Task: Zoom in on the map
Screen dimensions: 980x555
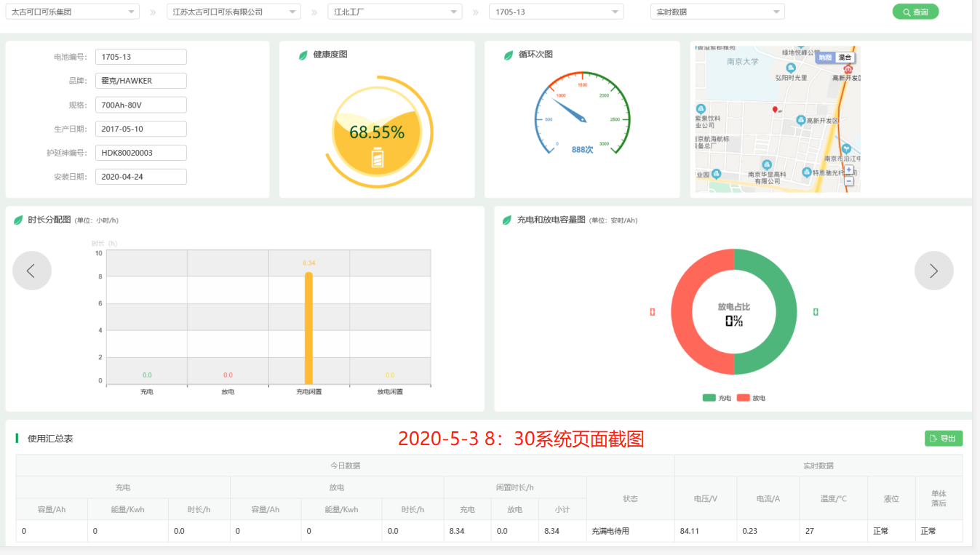Action: coord(848,169)
